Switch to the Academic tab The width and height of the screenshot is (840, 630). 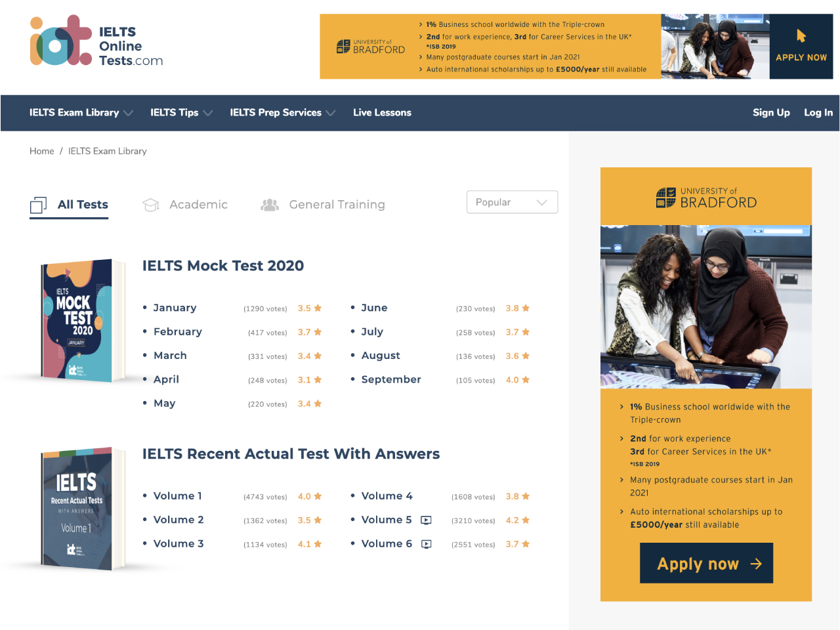click(x=185, y=205)
